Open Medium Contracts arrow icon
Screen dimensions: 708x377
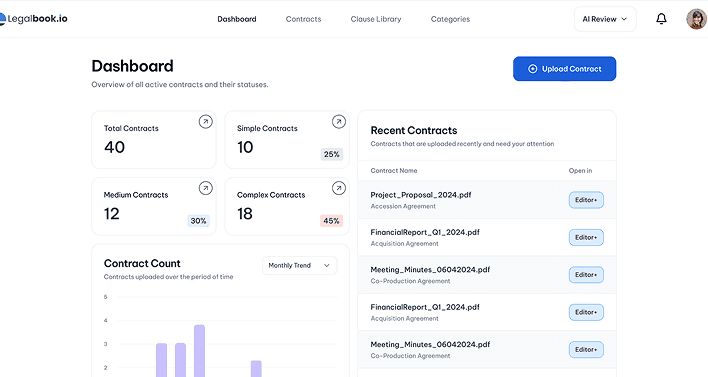pyautogui.click(x=205, y=188)
